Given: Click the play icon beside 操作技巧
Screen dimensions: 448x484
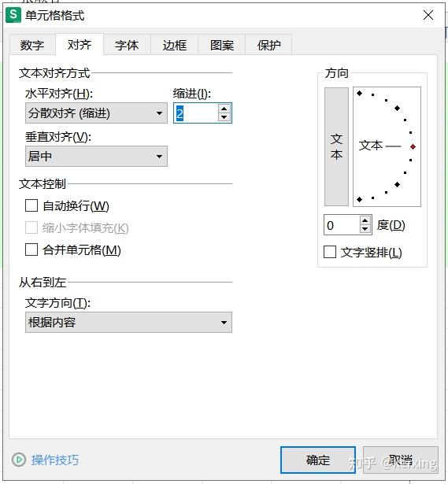Looking at the screenshot, I should (19, 460).
